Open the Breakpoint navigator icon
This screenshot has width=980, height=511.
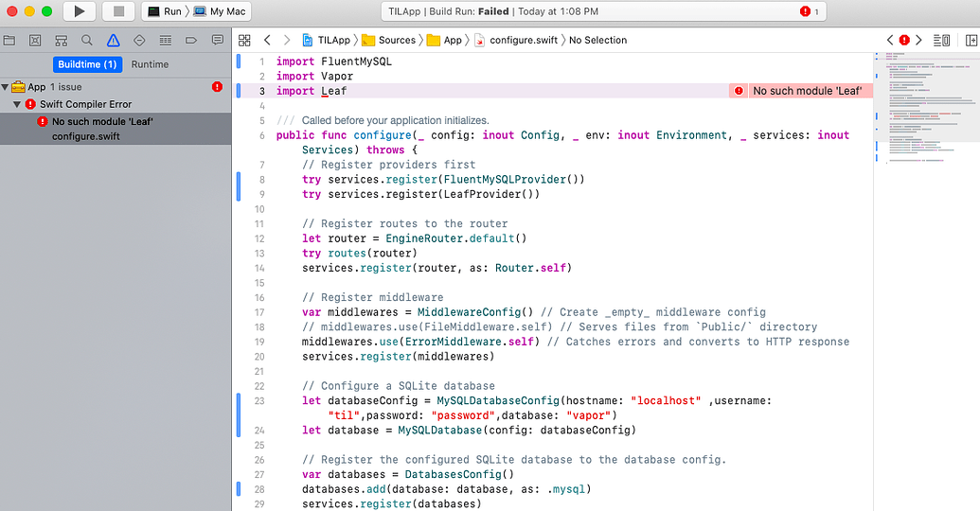point(191,41)
